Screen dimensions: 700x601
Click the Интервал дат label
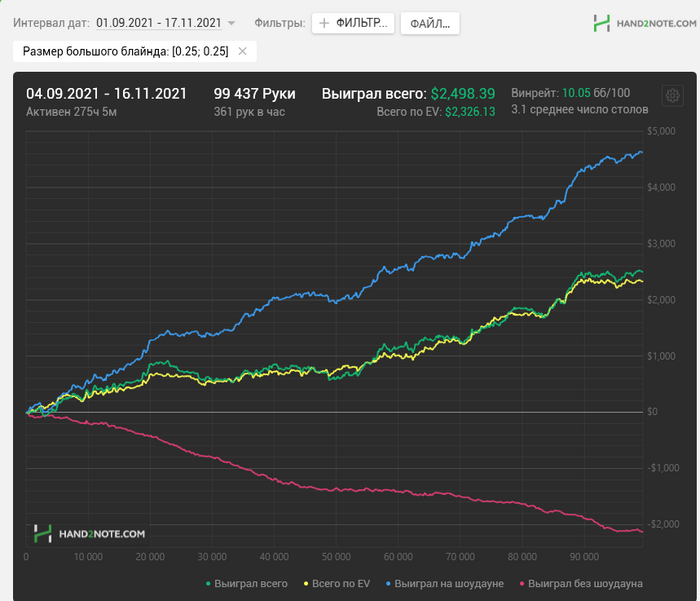pos(51,23)
